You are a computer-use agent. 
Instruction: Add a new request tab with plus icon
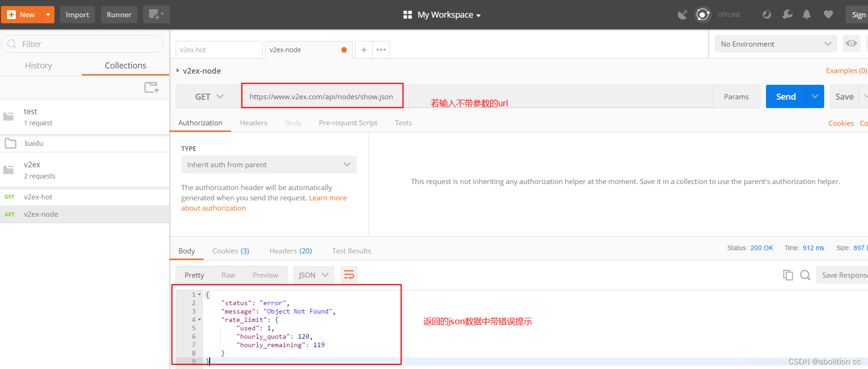pos(364,49)
